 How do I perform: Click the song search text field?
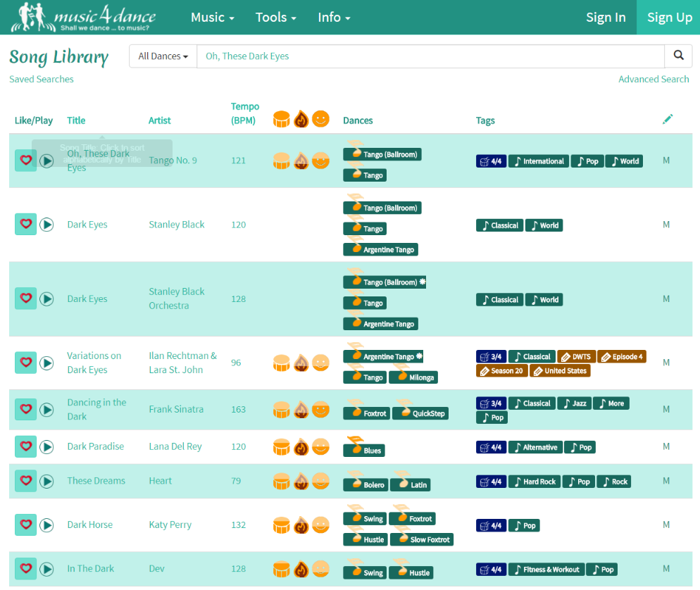[430, 56]
